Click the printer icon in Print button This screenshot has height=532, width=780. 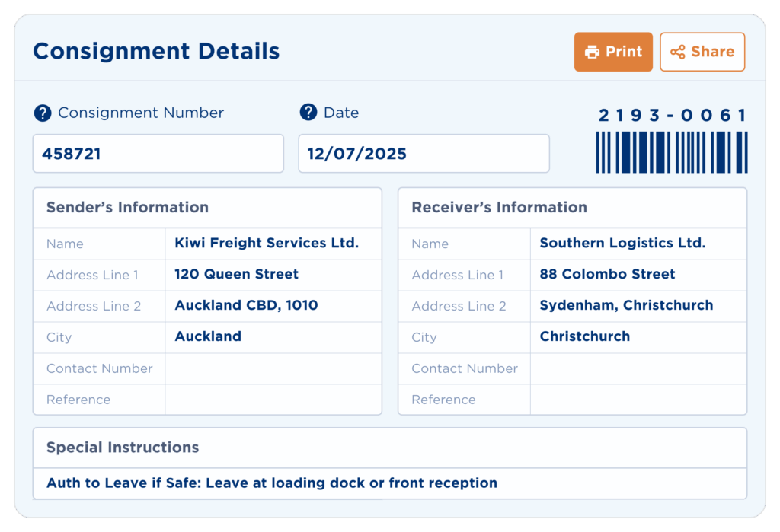[592, 52]
